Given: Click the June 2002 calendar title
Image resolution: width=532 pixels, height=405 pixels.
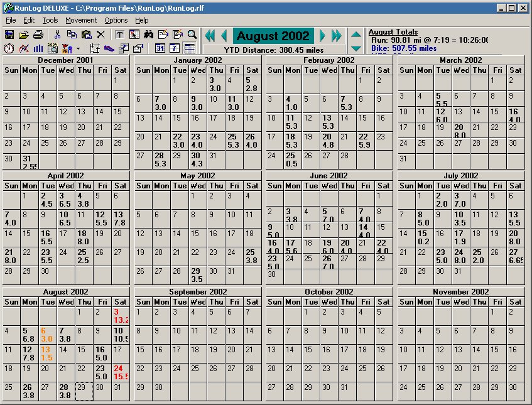Looking at the screenshot, I should click(x=328, y=176).
